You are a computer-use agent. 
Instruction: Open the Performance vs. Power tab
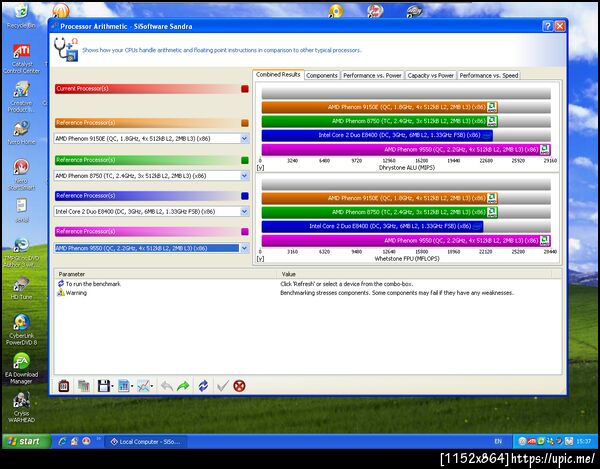pos(372,75)
